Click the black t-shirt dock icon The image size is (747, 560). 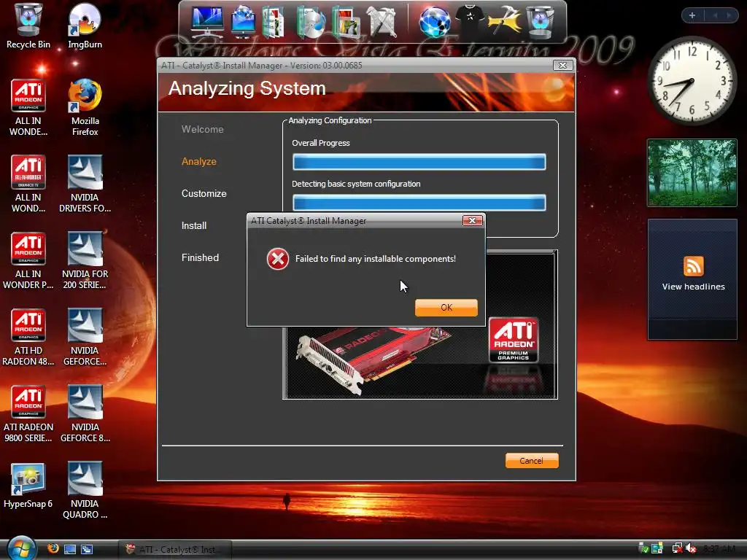tap(470, 20)
